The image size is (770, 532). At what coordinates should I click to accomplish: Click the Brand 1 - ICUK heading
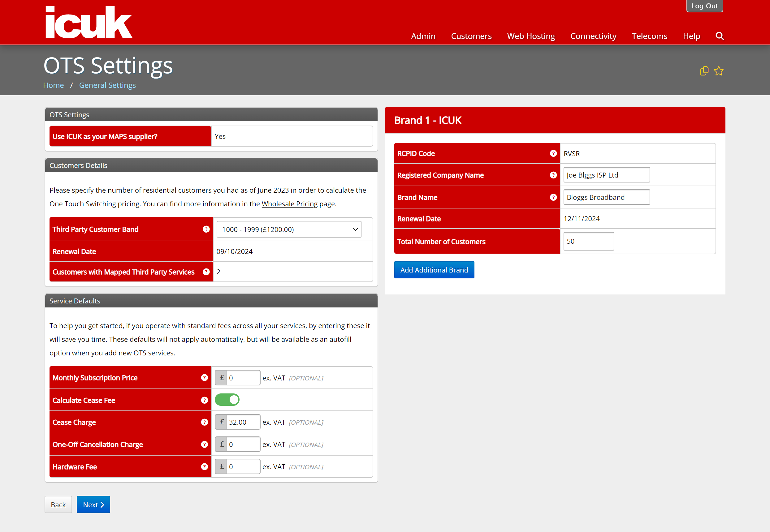point(427,120)
